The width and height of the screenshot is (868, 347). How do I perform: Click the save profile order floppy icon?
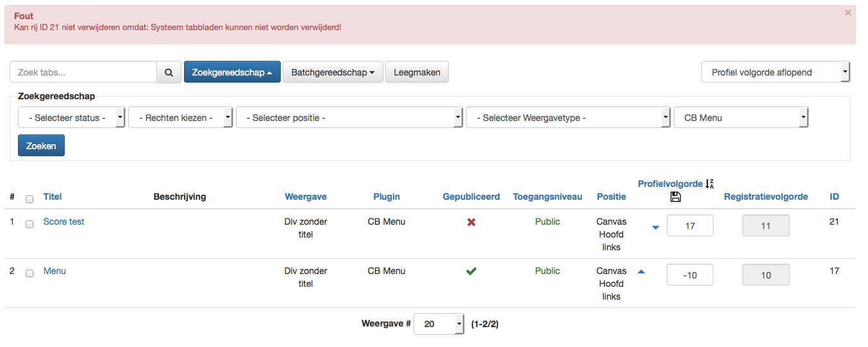click(x=675, y=197)
